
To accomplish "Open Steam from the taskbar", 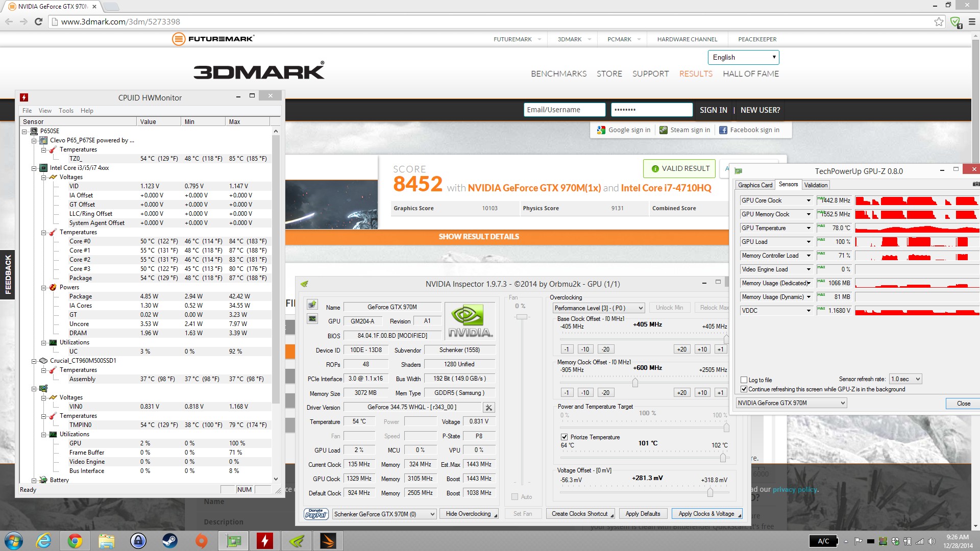I will [170, 541].
